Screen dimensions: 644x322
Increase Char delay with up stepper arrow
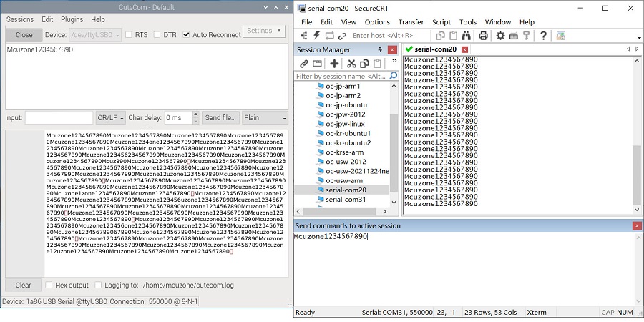click(196, 114)
